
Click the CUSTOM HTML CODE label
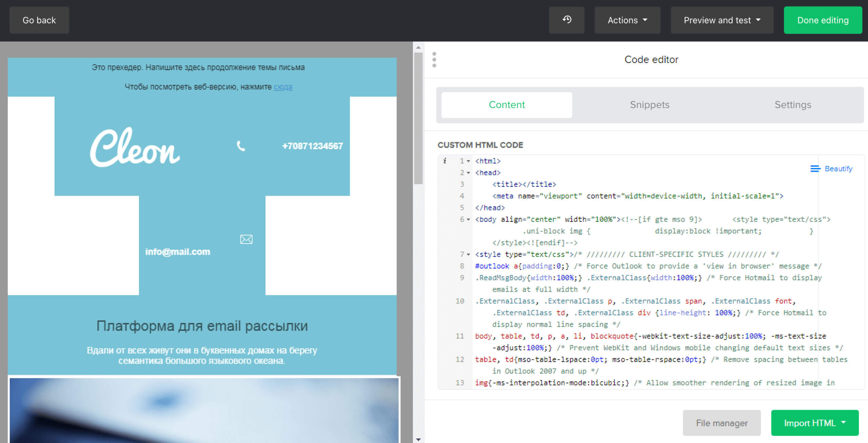coord(480,145)
